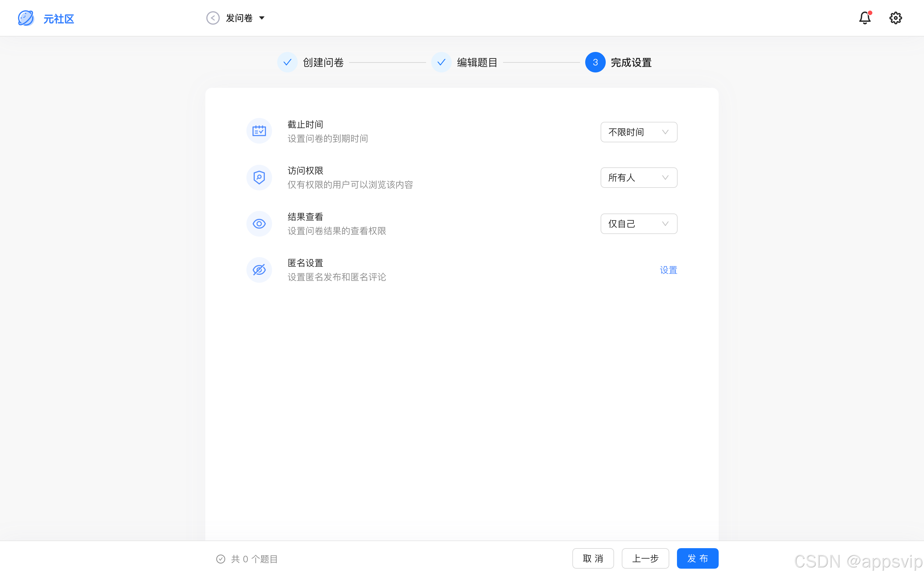Click the 上一步 previous step button

645,558
